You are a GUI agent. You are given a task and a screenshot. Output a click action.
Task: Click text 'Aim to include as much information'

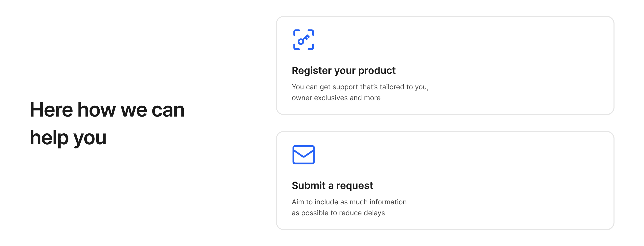click(349, 202)
